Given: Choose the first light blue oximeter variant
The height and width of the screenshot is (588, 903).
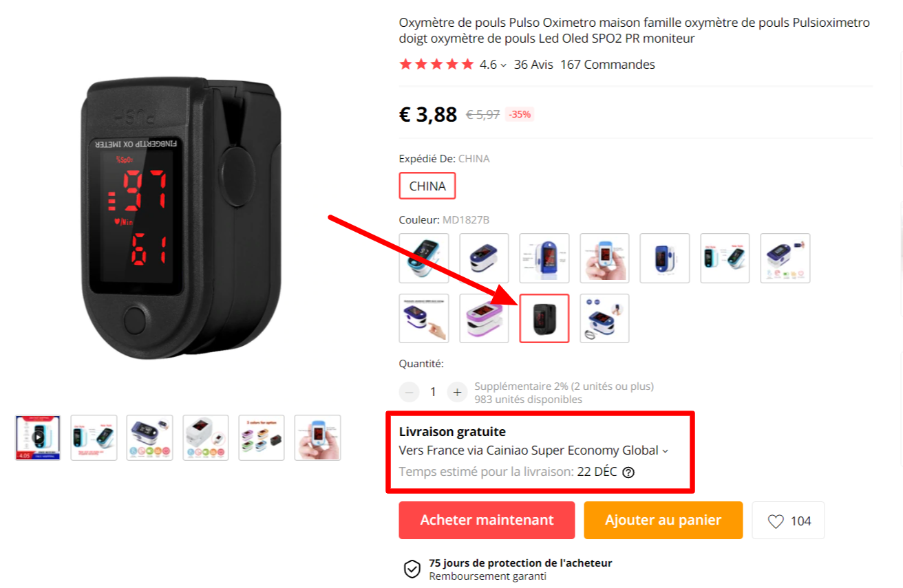Looking at the screenshot, I should coord(424,258).
